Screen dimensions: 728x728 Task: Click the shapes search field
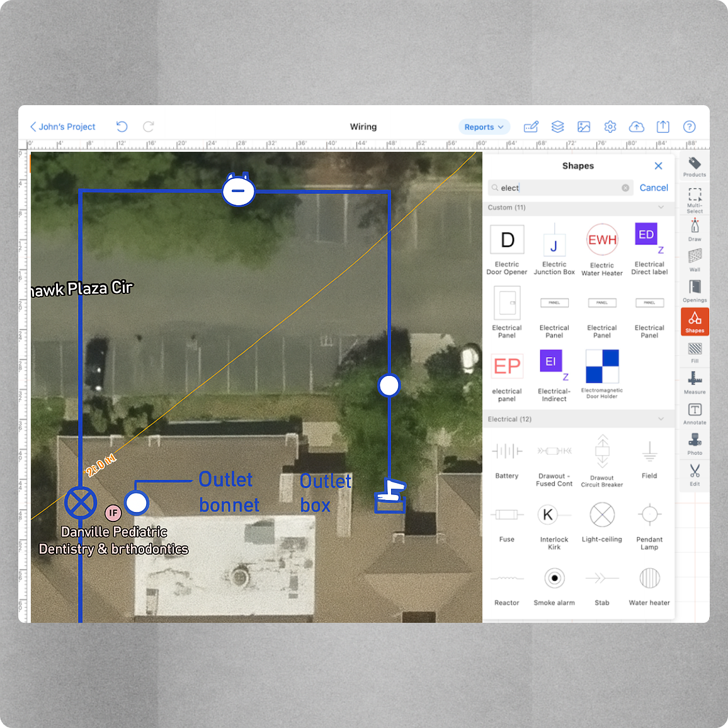coord(560,188)
